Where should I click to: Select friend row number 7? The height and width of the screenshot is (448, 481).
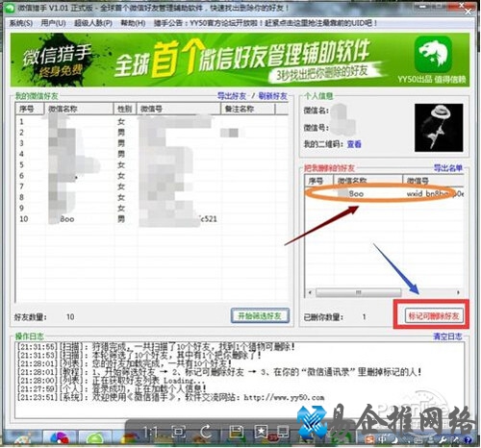pyautogui.click(x=152, y=187)
